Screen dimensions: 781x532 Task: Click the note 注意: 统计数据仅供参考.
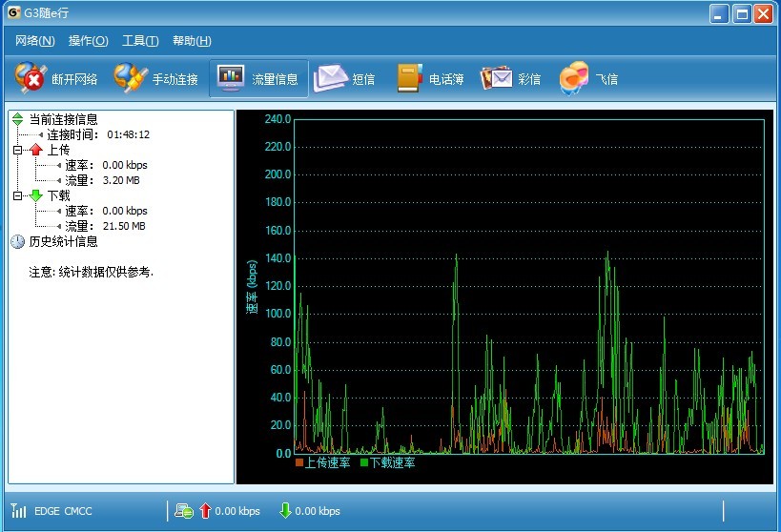tap(92, 272)
